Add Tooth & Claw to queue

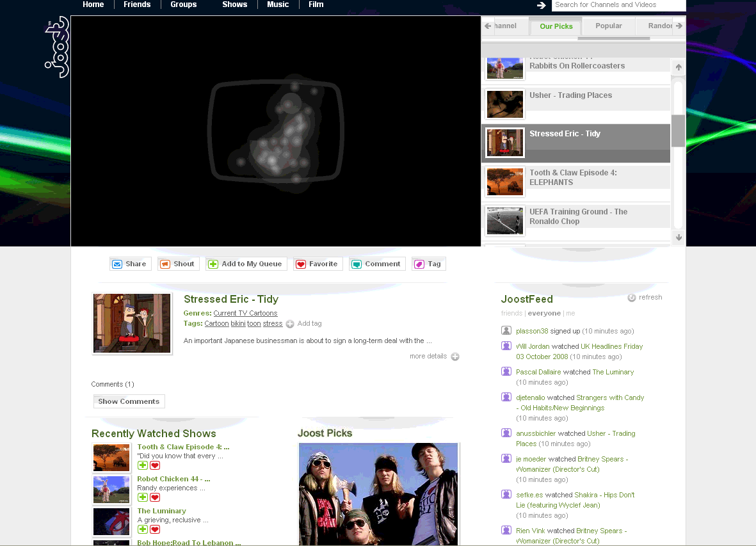[143, 465]
